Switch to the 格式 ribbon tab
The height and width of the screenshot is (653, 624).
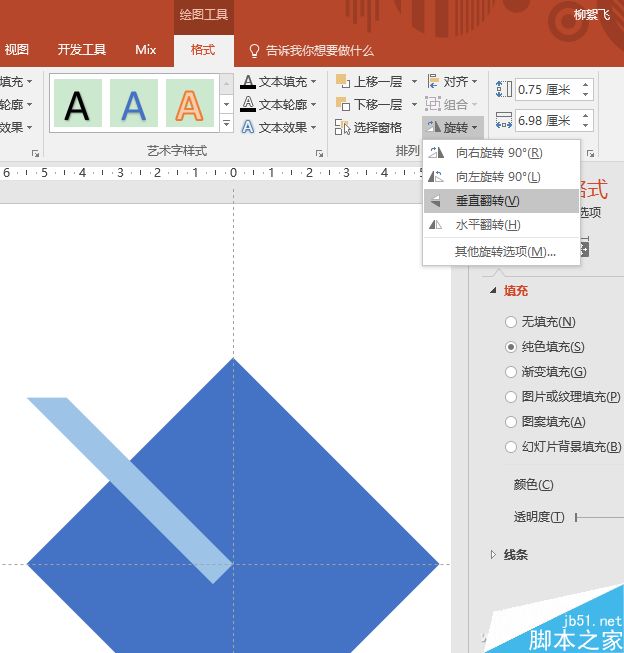pyautogui.click(x=203, y=50)
